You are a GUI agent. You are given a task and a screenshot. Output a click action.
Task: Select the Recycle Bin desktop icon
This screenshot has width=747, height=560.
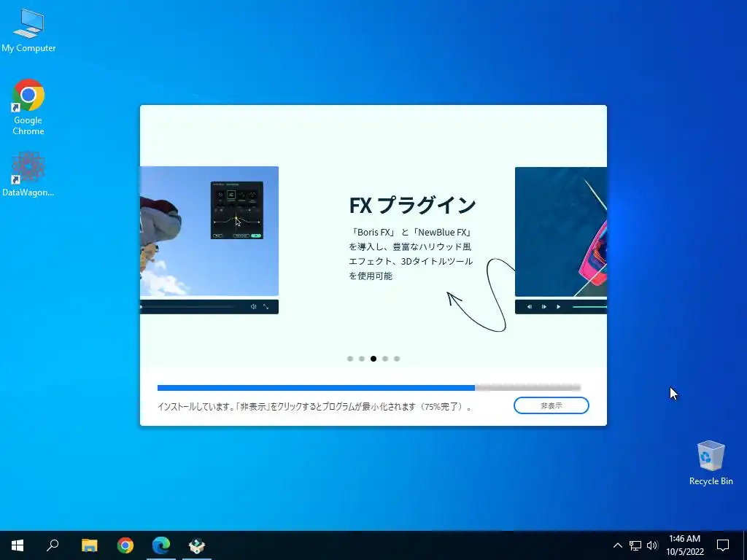coord(711,463)
